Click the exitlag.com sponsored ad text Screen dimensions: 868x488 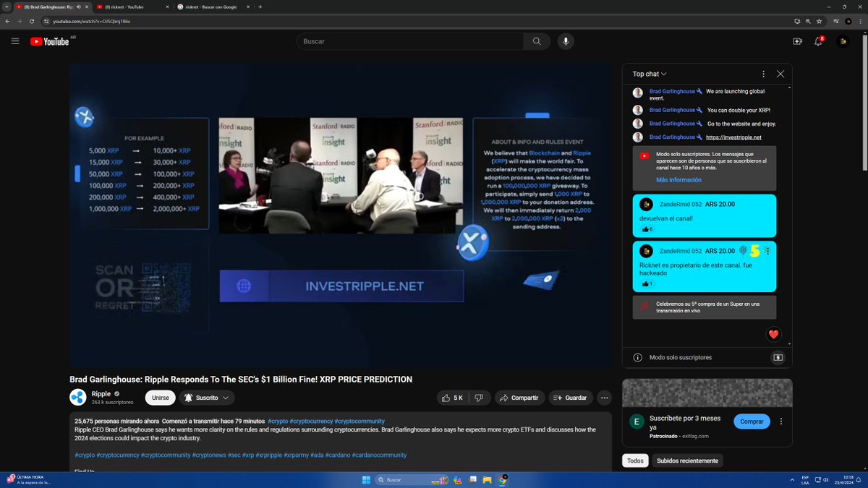tap(694, 436)
